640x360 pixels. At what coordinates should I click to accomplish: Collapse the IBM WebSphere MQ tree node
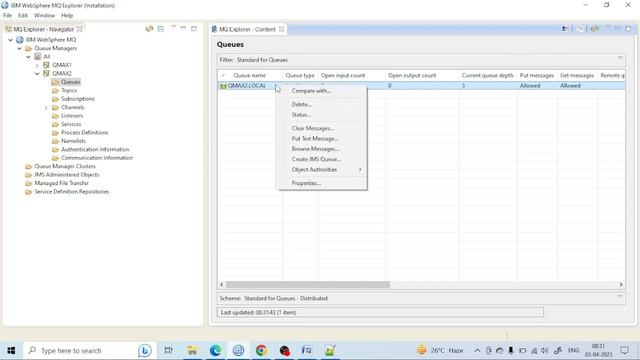pos(11,40)
